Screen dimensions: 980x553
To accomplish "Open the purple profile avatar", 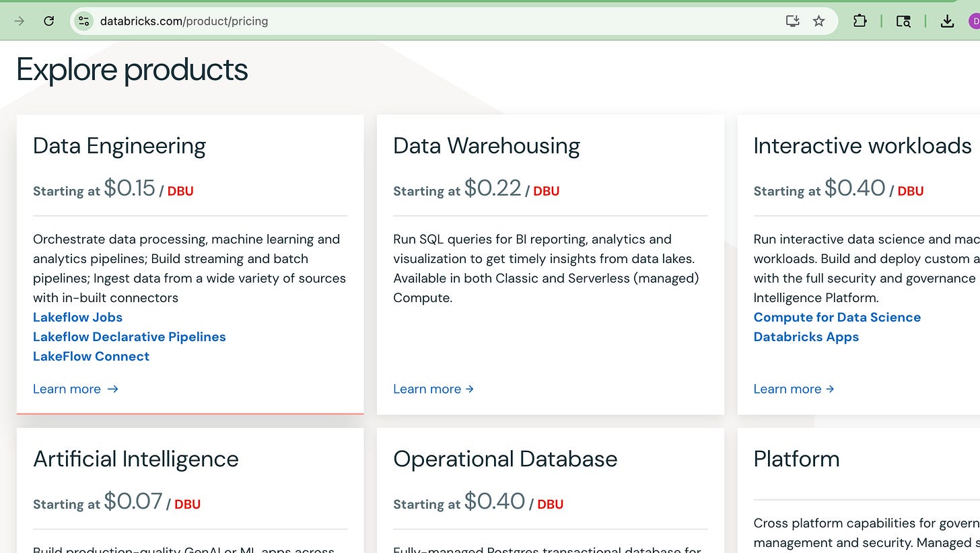I will 975,21.
